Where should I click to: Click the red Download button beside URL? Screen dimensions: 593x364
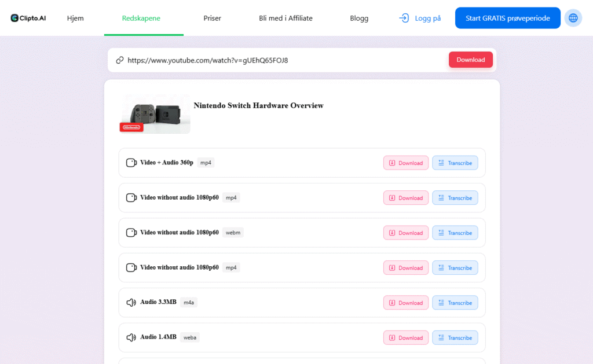[470, 60]
